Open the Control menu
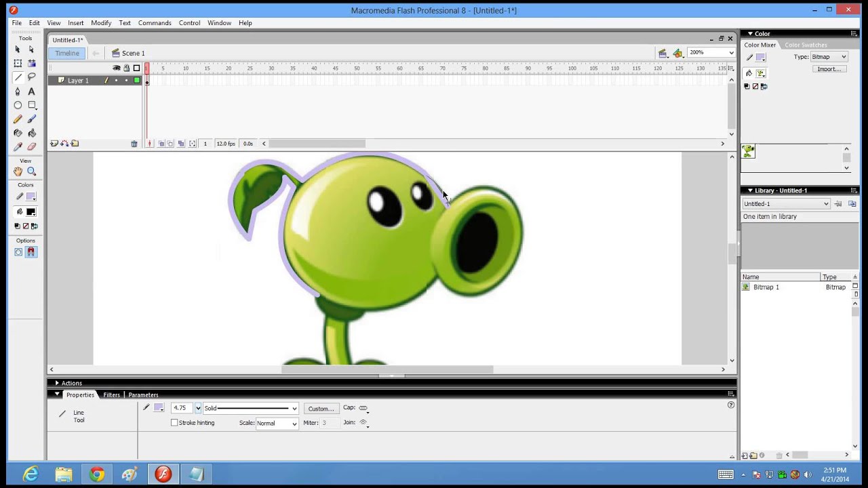The width and height of the screenshot is (868, 488). click(x=189, y=23)
